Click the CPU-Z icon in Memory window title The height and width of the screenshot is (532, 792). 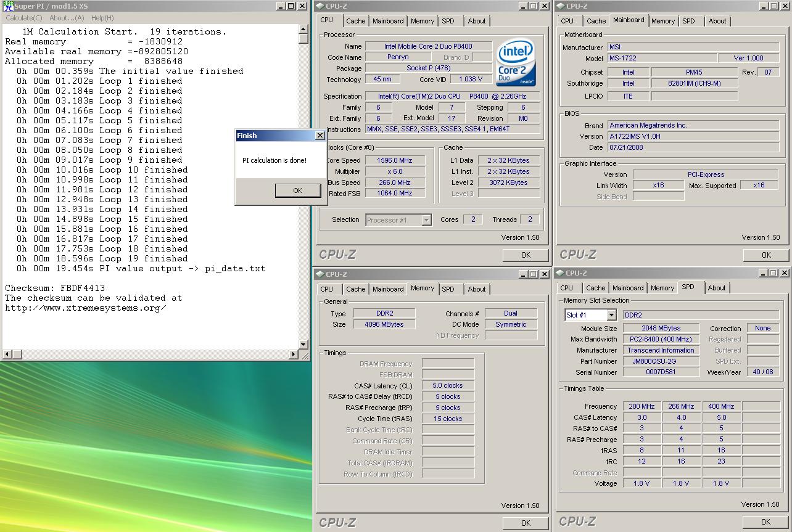[320, 274]
